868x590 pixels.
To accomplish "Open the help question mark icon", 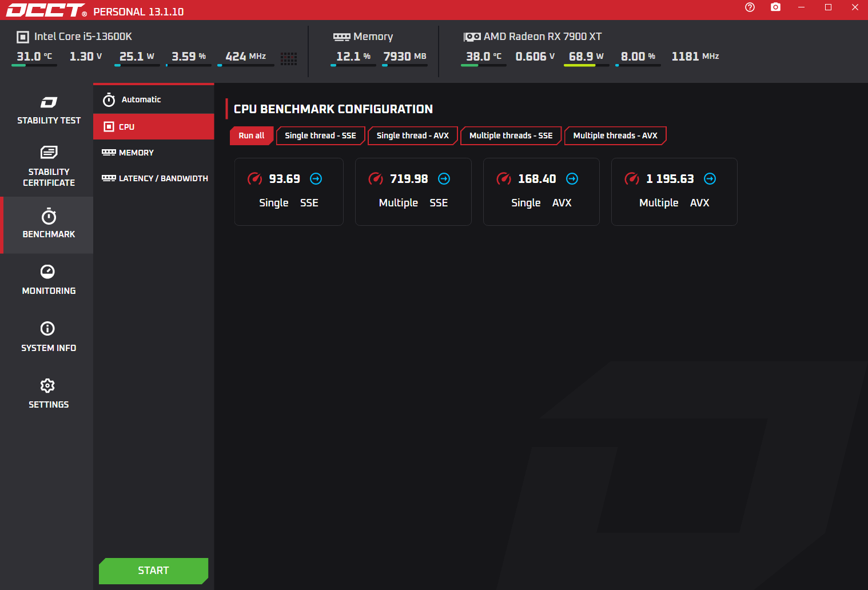I will (750, 7).
